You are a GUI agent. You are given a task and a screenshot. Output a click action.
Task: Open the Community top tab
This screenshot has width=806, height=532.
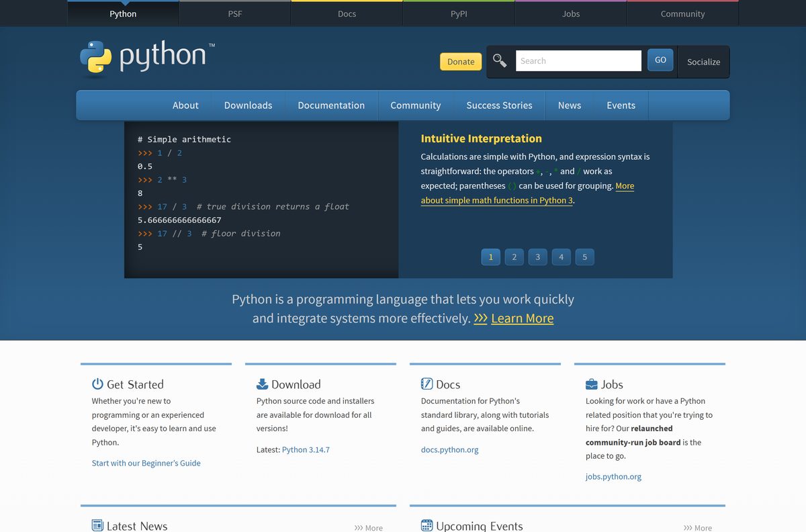point(682,13)
